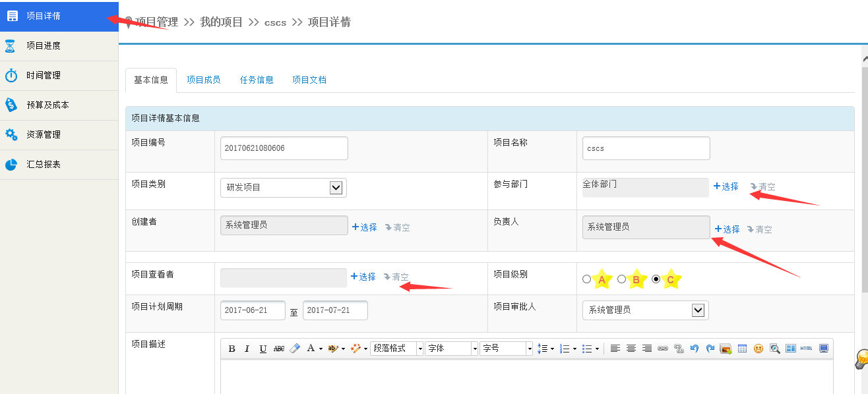Click 清空 next to 项目查看者
The image size is (868, 394).
coord(396,277)
